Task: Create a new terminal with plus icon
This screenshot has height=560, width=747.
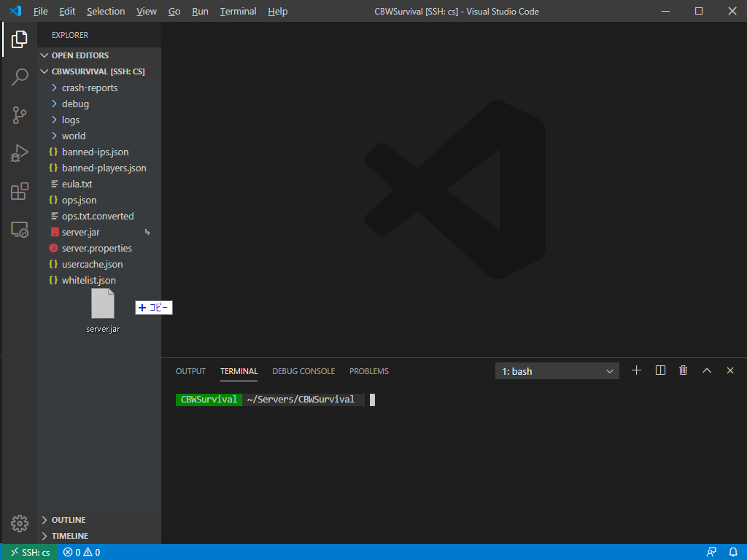Action: (x=636, y=370)
